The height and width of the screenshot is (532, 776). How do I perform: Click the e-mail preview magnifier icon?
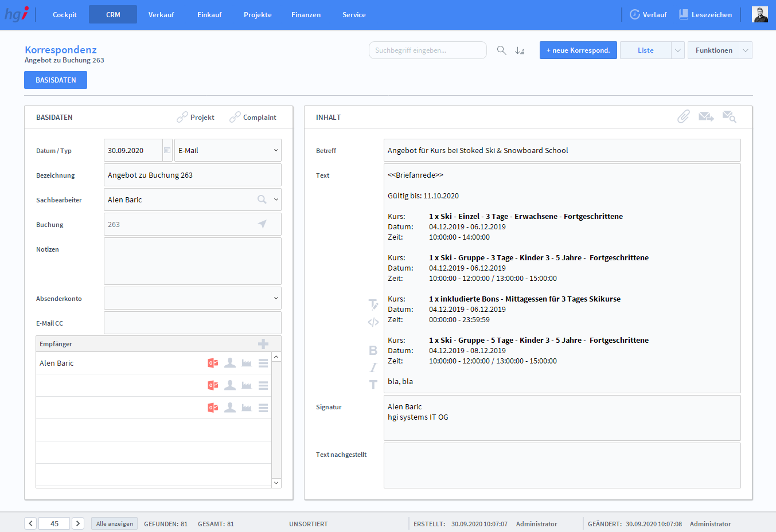point(729,117)
